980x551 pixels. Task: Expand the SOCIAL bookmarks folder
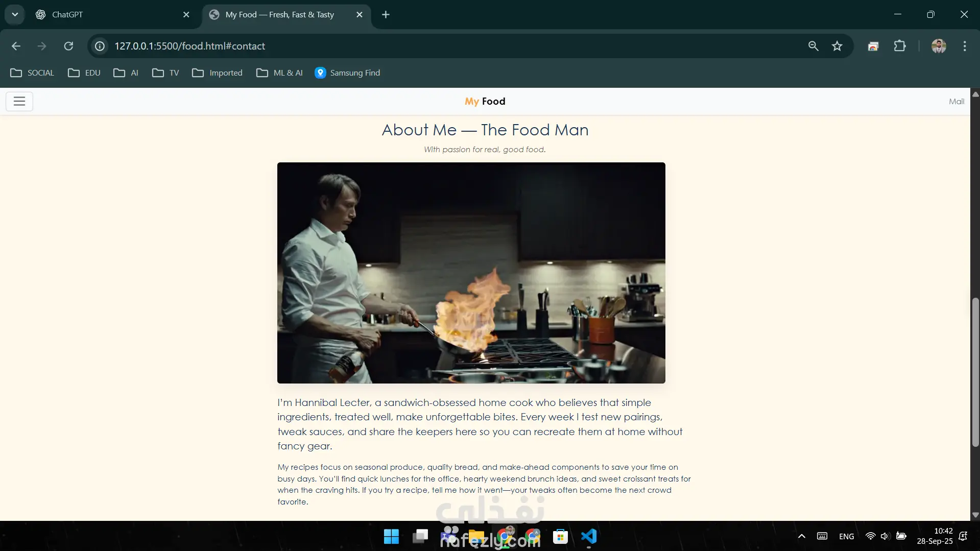(x=32, y=73)
